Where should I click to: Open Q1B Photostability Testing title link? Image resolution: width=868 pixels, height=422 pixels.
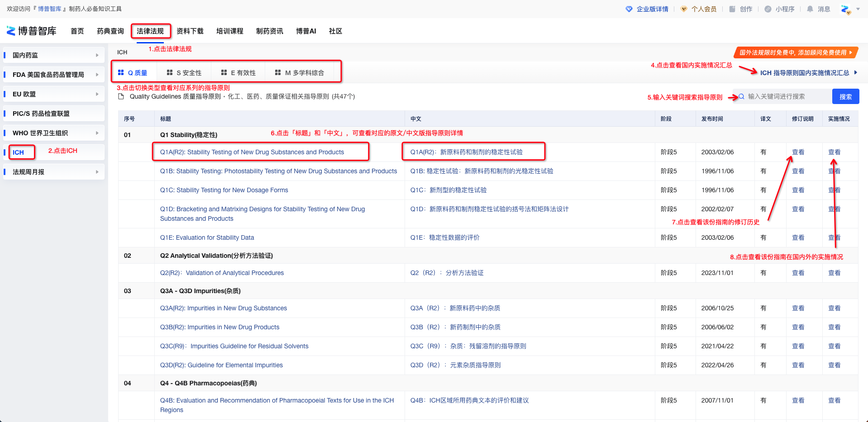coord(278,171)
